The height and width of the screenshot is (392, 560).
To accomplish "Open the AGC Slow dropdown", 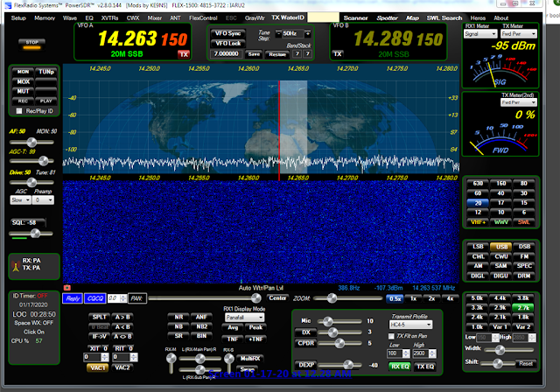I will point(20,200).
